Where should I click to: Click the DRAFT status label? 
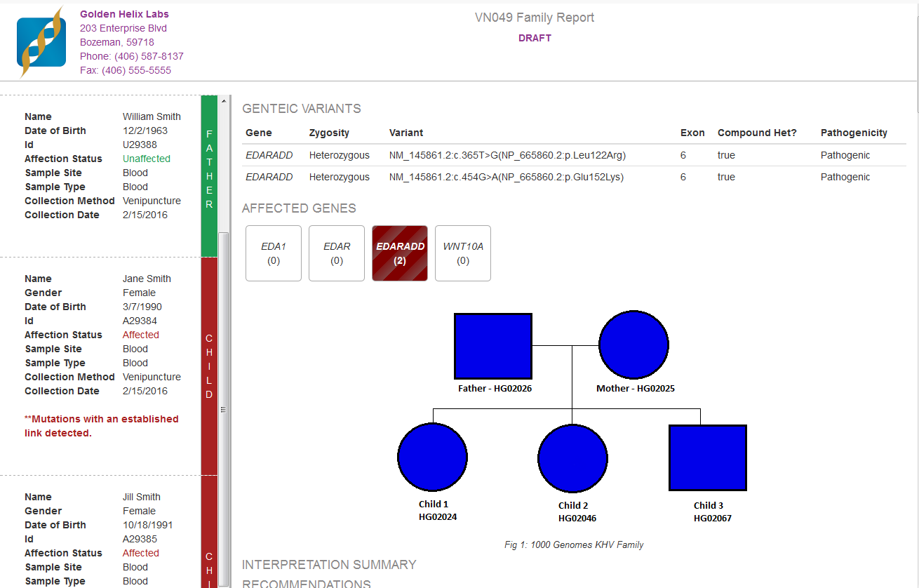click(535, 38)
